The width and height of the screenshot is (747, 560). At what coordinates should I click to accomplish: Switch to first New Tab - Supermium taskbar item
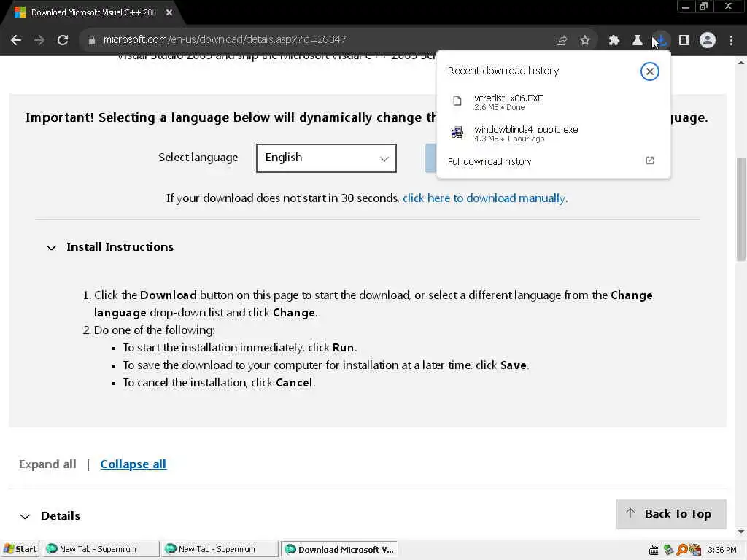point(99,549)
